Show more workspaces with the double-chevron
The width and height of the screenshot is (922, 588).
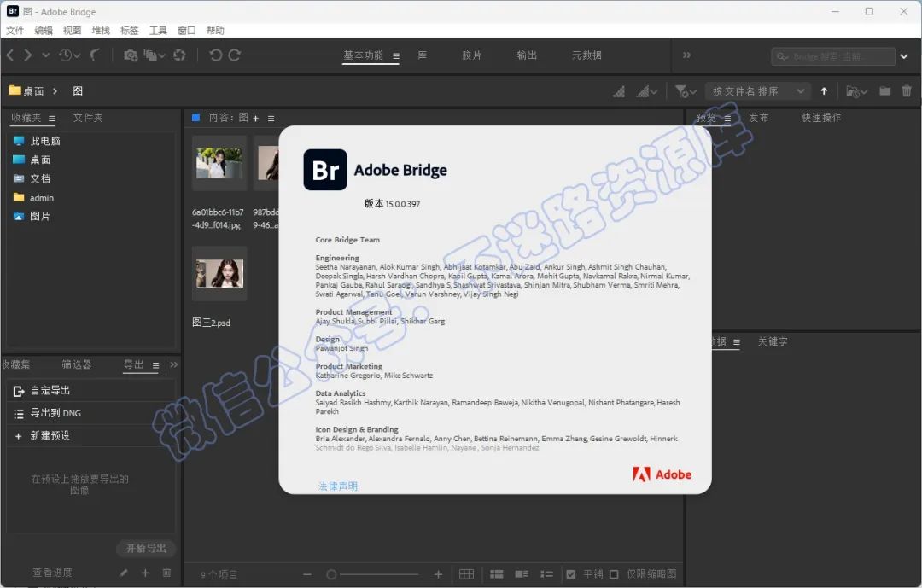pyautogui.click(x=686, y=55)
